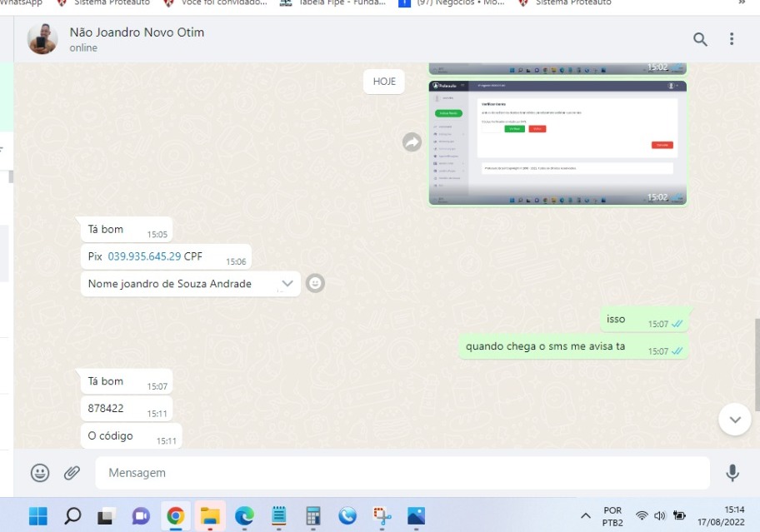React to Nome joandro message with emoji
This screenshot has height=532, width=760.
click(x=315, y=284)
